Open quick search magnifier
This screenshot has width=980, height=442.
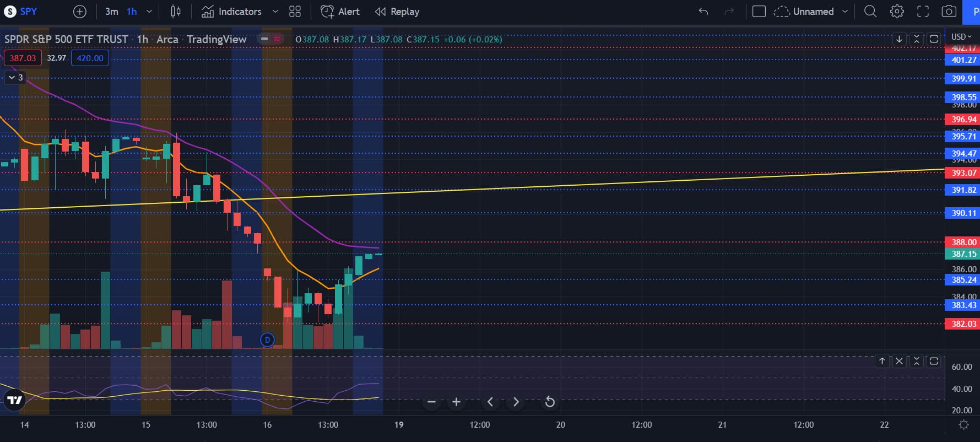870,12
